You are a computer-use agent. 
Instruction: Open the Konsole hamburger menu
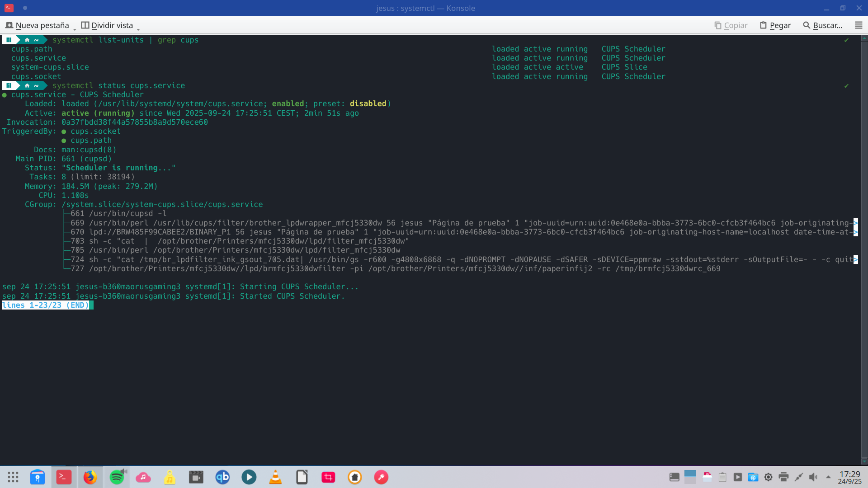(858, 25)
